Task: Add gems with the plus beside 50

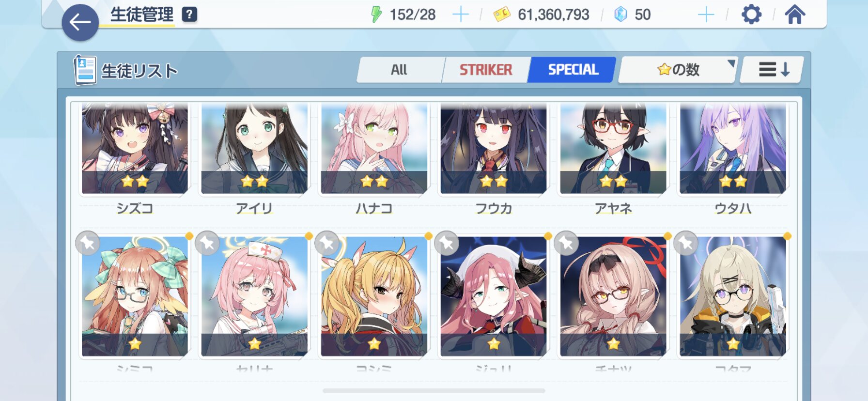Action: click(706, 15)
